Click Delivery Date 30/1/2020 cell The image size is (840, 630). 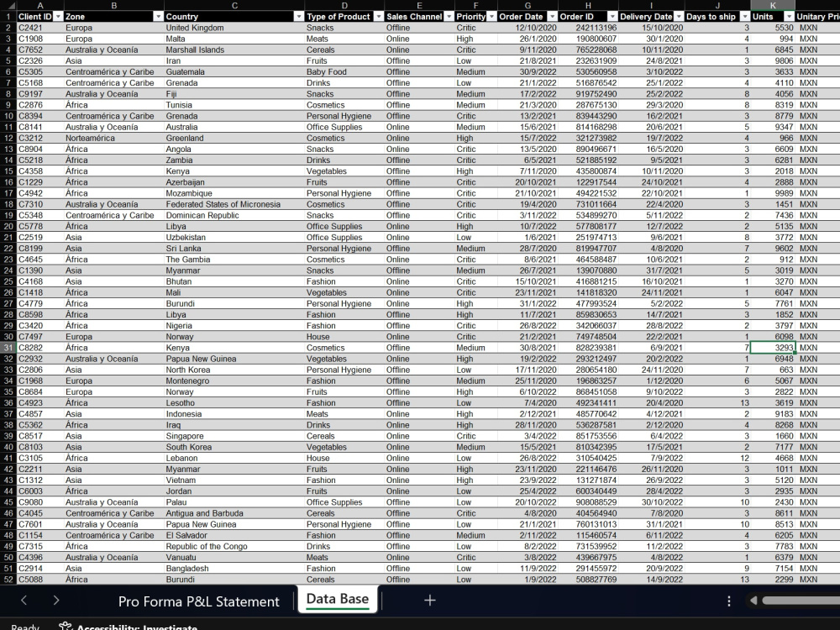pyautogui.click(x=652, y=39)
